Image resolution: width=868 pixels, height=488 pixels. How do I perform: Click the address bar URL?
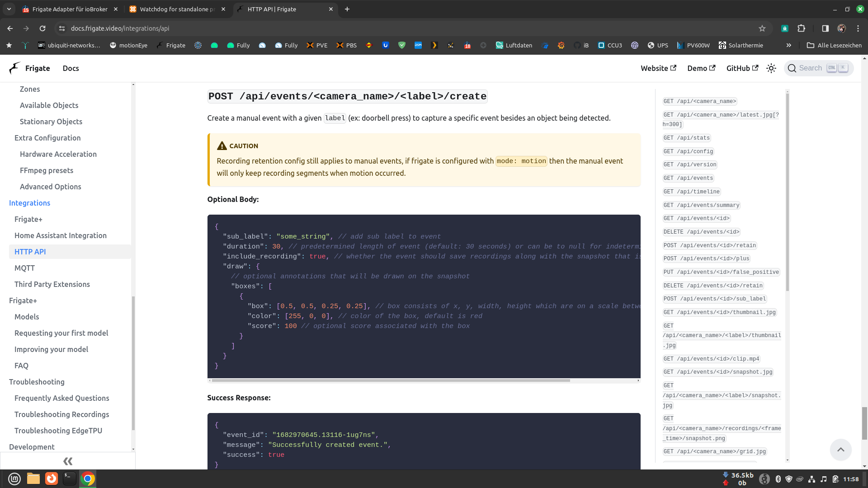pyautogui.click(x=120, y=28)
